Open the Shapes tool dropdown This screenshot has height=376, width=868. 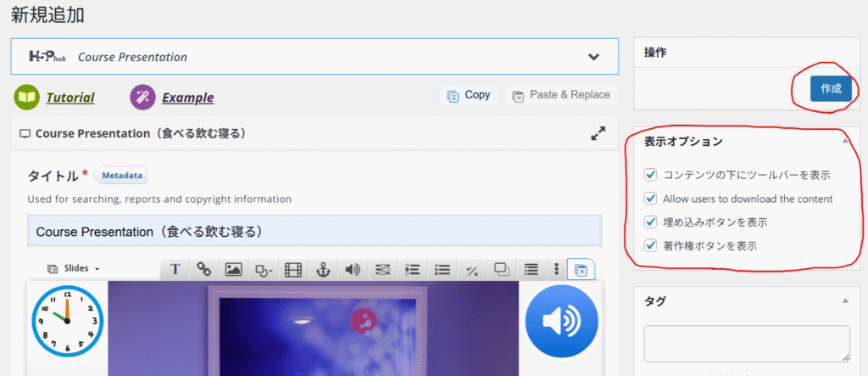click(x=263, y=269)
